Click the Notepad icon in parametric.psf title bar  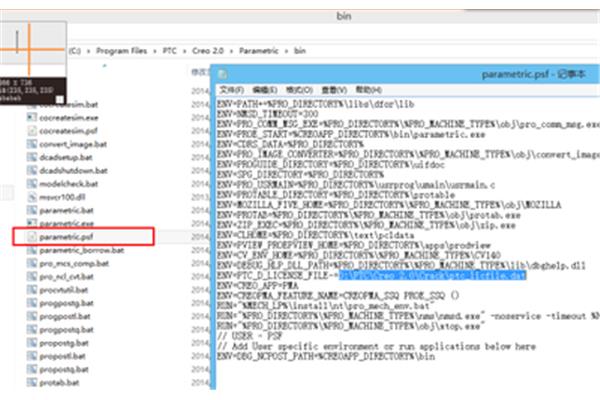[x=223, y=74]
